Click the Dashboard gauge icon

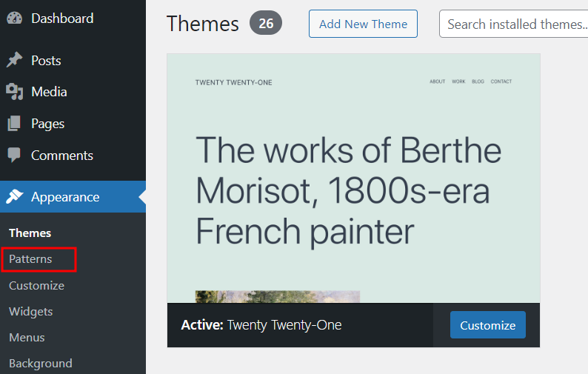[x=14, y=19]
